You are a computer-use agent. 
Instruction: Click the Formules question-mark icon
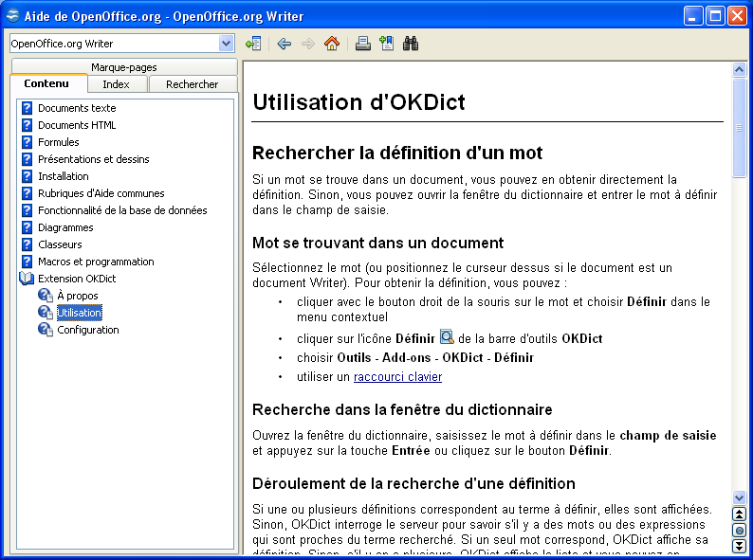28,142
